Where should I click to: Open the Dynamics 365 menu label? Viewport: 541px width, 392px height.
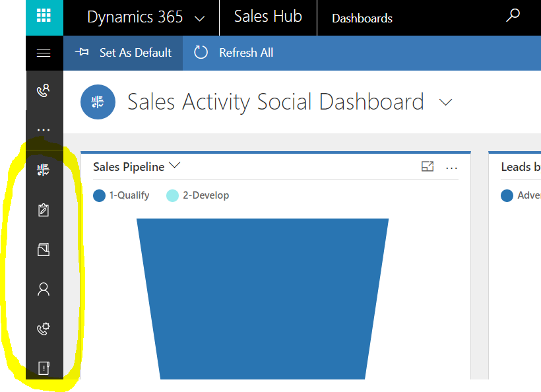(135, 17)
